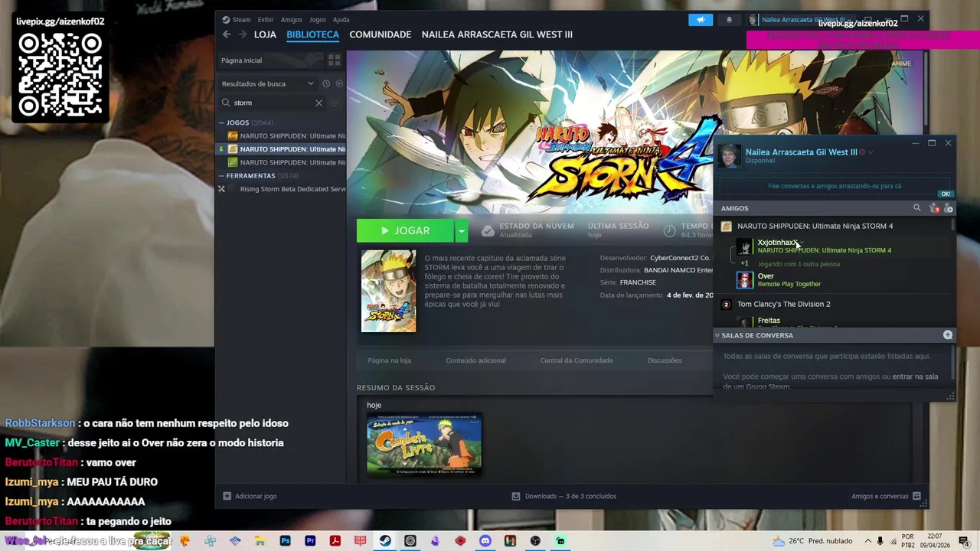
Task: Search friends with the magnifier icon
Action: click(x=916, y=208)
